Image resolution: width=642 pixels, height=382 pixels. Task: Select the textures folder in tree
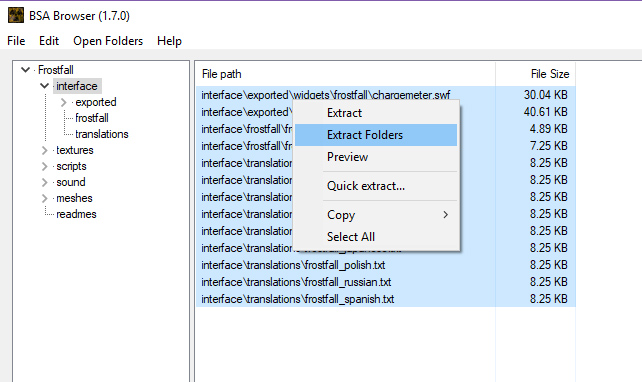click(75, 150)
